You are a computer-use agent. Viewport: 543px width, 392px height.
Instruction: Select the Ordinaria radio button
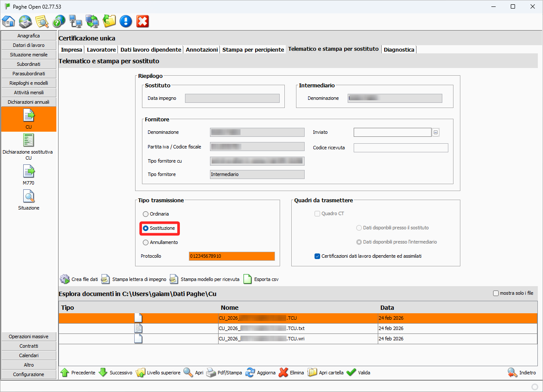click(x=146, y=214)
